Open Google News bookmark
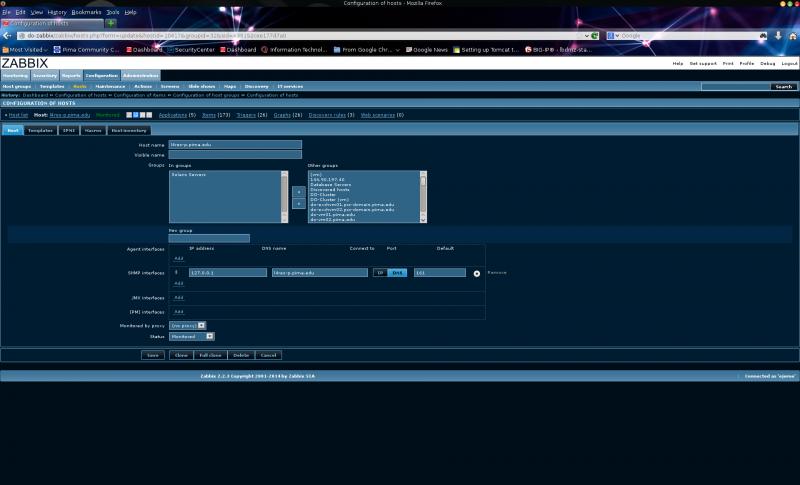The width and height of the screenshot is (800, 485). [x=427, y=50]
